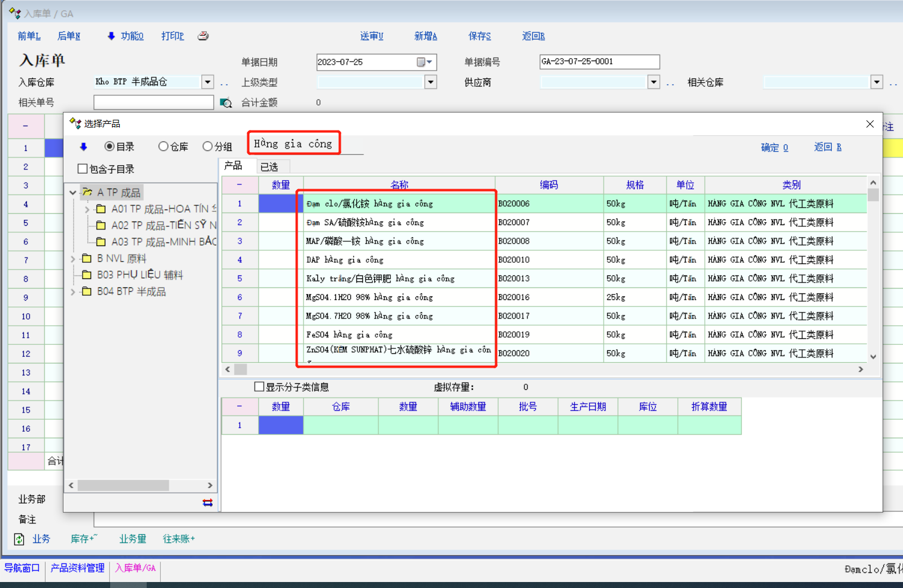Click the search icon beside 相关单号 field
Screen dimensions: 903x588
pos(226,103)
